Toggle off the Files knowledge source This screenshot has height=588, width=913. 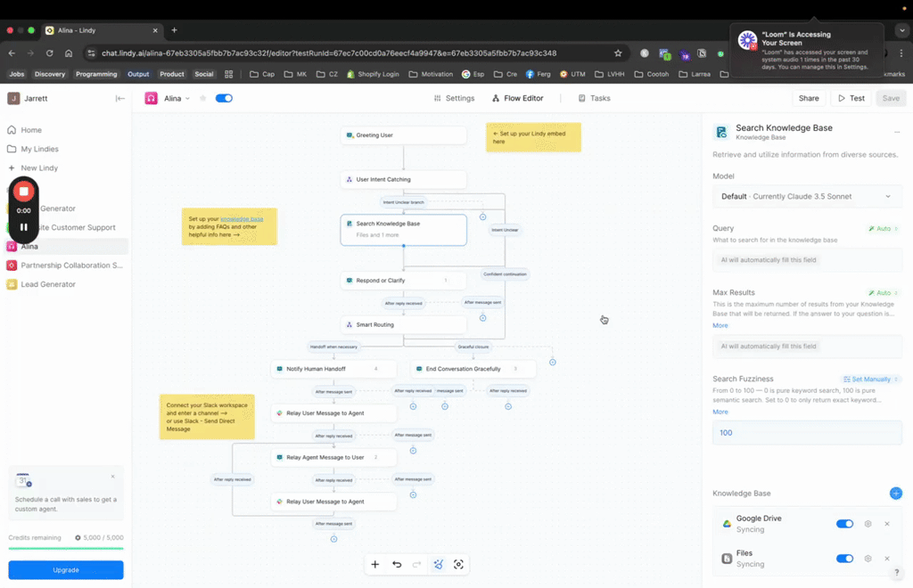(x=844, y=559)
